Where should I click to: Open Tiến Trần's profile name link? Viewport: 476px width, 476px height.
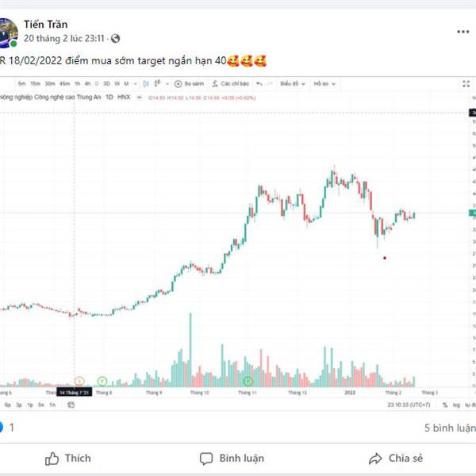click(x=45, y=25)
